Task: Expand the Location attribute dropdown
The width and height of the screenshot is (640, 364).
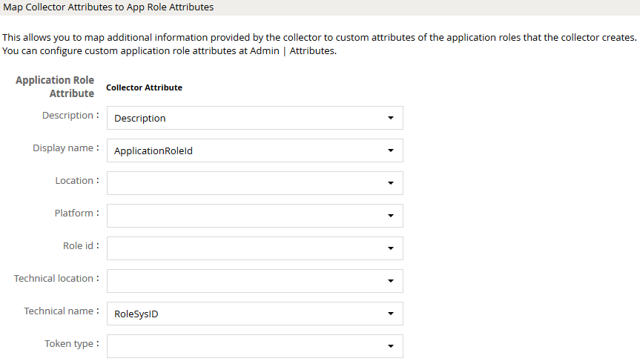Action: [254, 183]
